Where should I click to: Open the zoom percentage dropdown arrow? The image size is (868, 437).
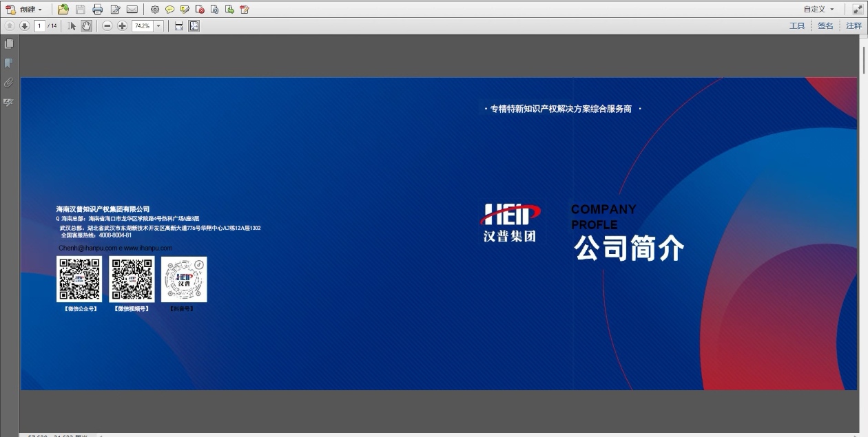click(x=159, y=25)
